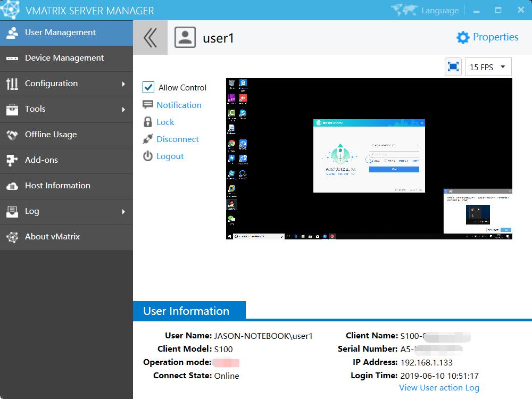Screen dimensions: 532x399
Task: Expand the Log submenu arrow
Action: coord(123,212)
